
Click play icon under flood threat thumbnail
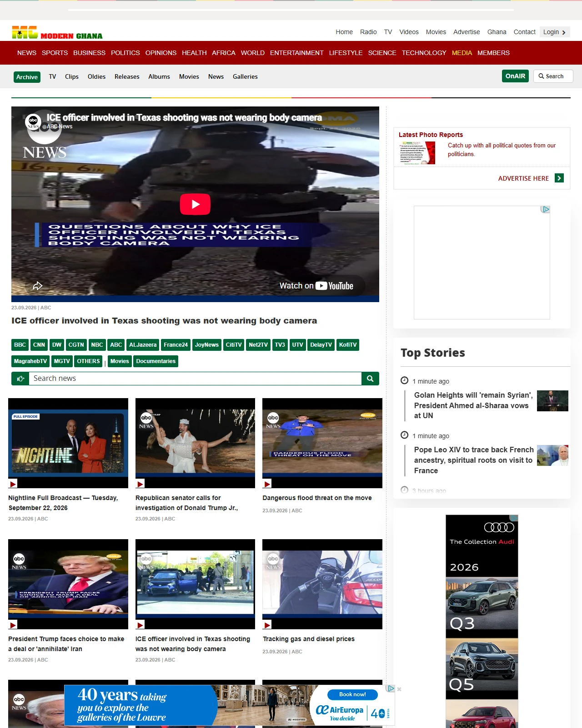(267, 484)
